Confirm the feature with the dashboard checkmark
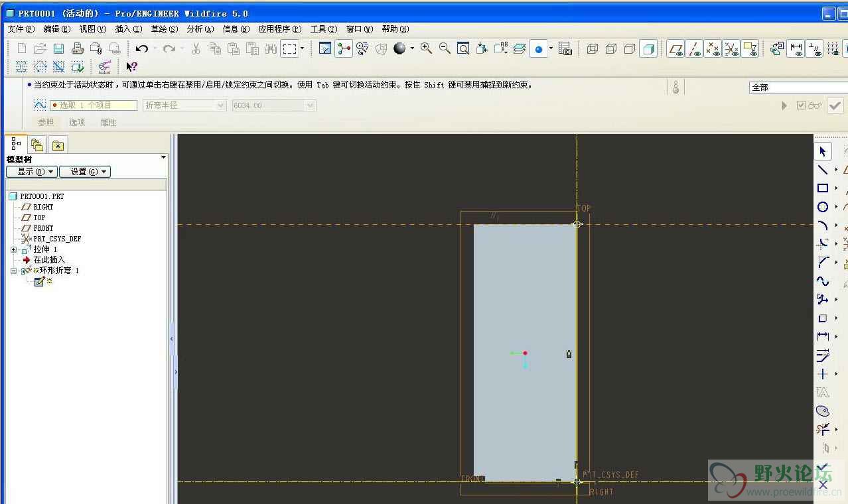This screenshot has width=848, height=504. click(835, 105)
